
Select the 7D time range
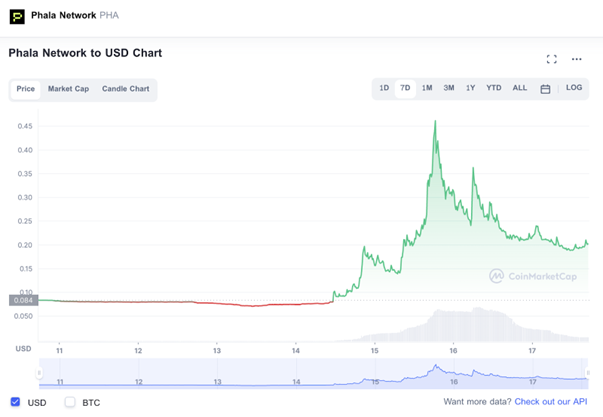[405, 88]
